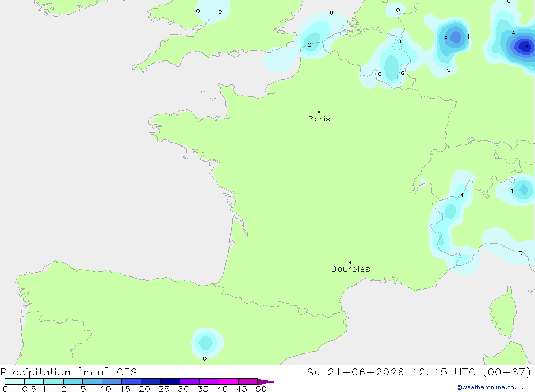Click the '12..15 UTC' time text
The image size is (535, 392).
[444, 372]
